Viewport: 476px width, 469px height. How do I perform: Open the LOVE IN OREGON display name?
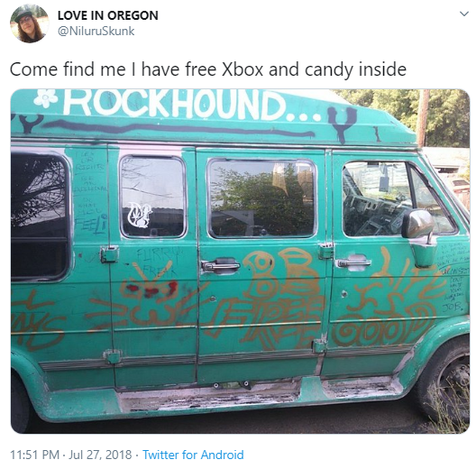coord(108,15)
